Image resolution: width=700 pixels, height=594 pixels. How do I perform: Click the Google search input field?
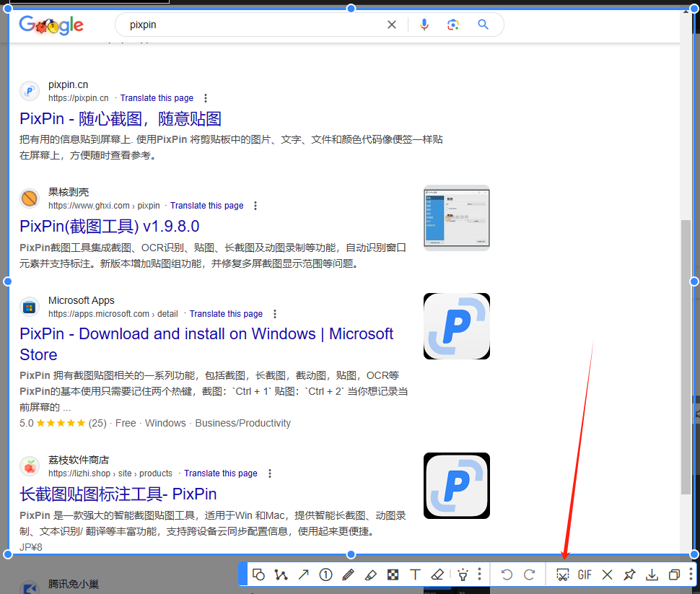click(x=253, y=25)
